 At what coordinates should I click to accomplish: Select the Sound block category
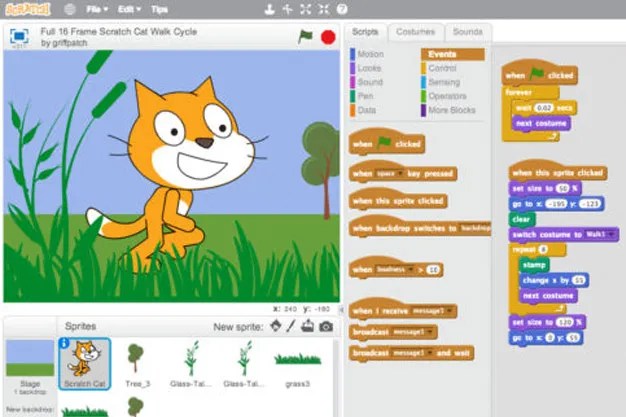tap(367, 82)
